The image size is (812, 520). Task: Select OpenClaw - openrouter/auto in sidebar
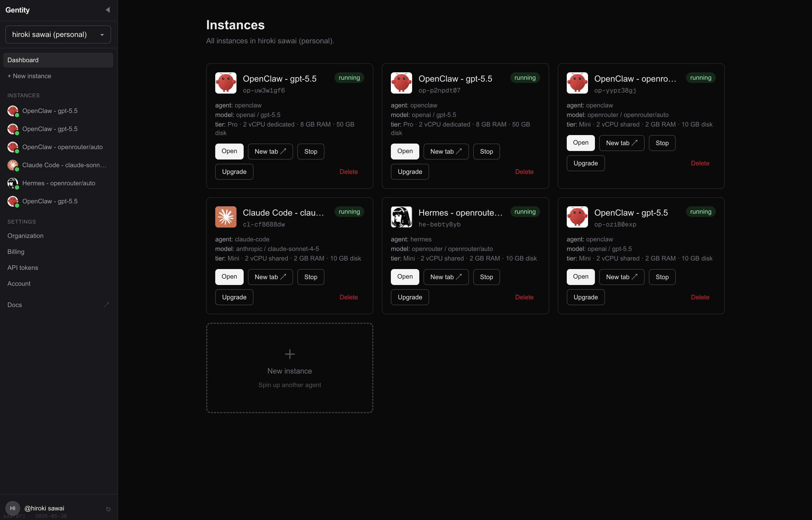tap(58, 147)
